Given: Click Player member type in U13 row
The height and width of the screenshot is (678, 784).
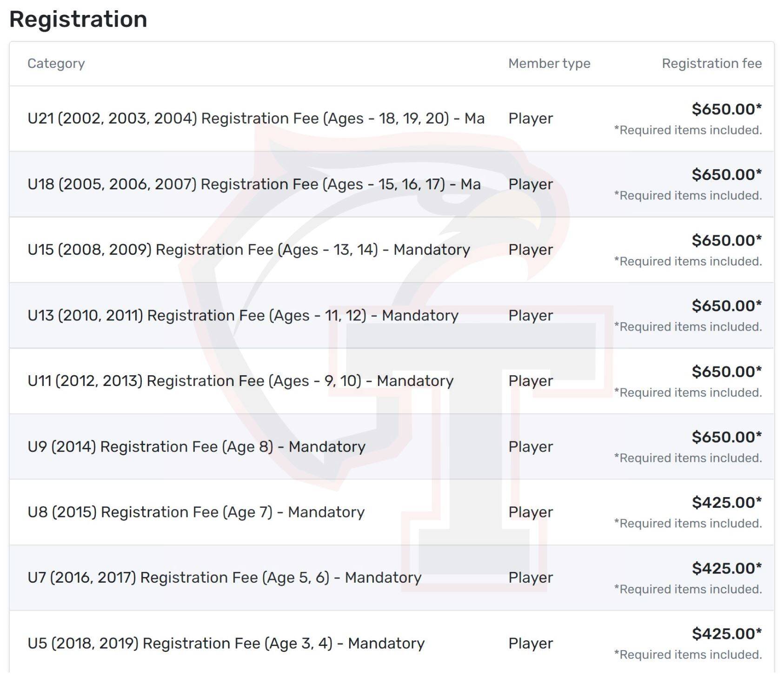Looking at the screenshot, I should pos(531,315).
